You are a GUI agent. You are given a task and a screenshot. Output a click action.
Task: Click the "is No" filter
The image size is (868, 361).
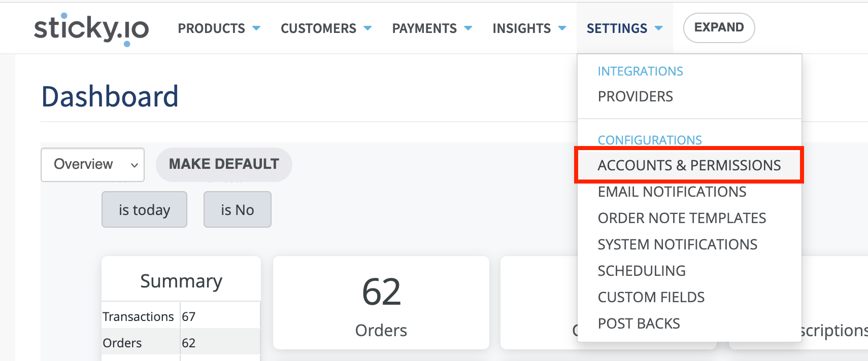point(237,209)
